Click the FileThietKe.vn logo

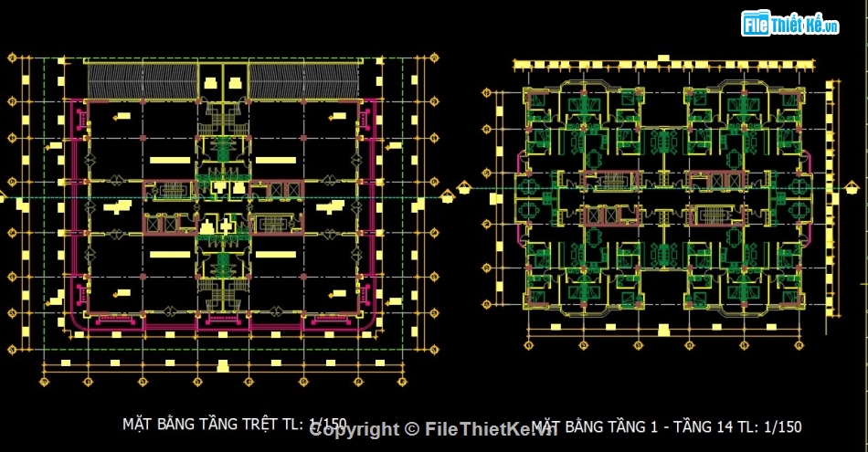[792, 24]
